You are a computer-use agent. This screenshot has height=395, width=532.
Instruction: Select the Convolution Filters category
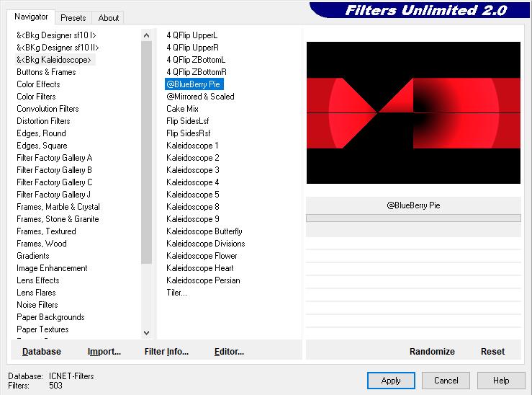48,109
